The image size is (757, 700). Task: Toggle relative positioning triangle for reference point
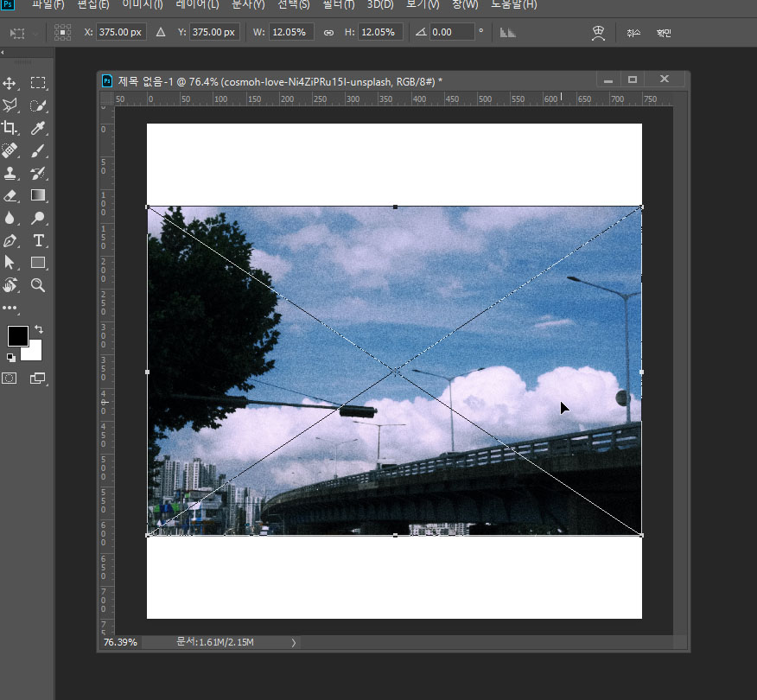pyautogui.click(x=161, y=32)
